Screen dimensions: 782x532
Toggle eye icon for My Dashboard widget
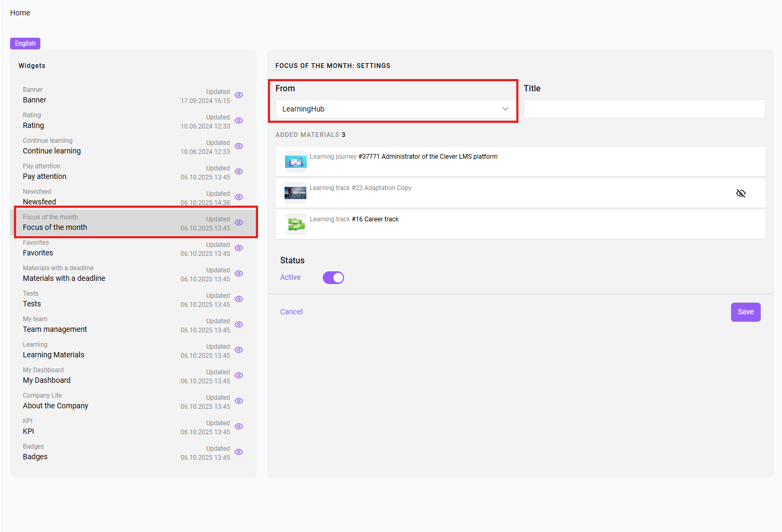pos(239,375)
